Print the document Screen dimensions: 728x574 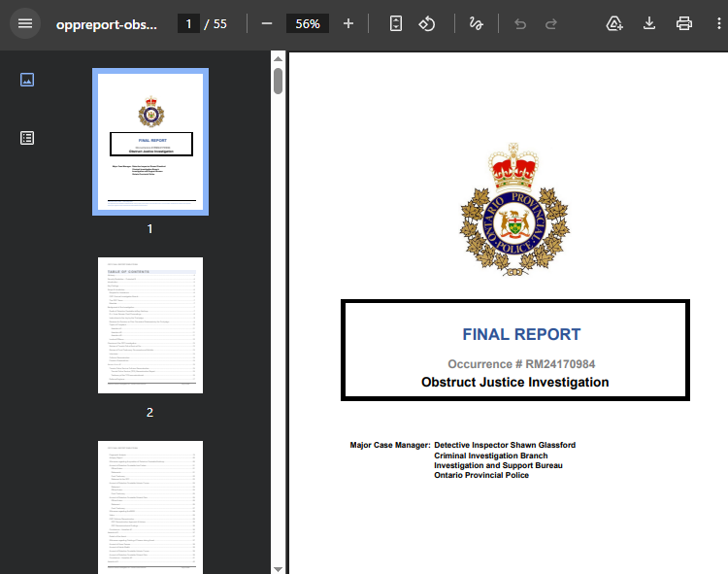[684, 23]
